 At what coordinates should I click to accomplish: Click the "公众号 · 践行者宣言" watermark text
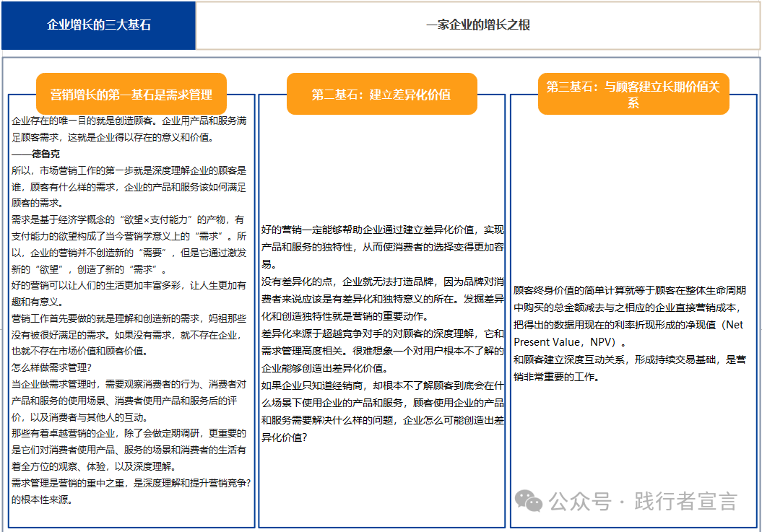[643, 501]
